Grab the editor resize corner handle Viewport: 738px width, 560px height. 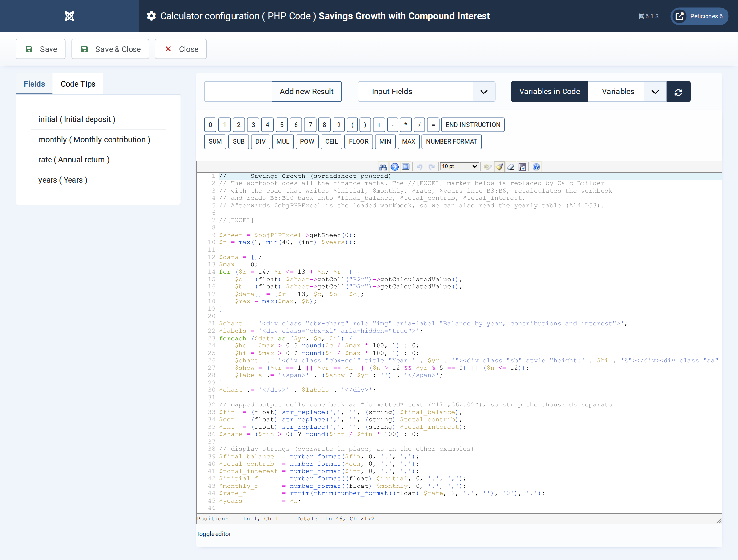tap(719, 521)
